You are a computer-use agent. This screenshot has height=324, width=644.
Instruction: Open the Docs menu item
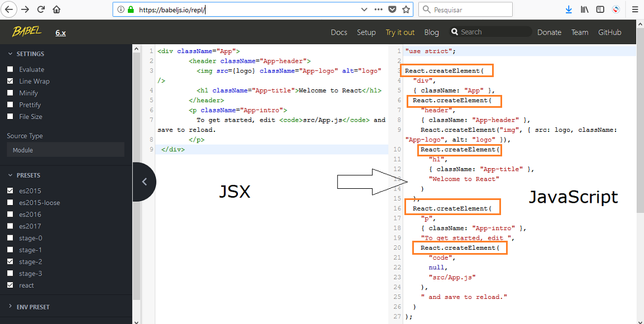click(x=339, y=32)
